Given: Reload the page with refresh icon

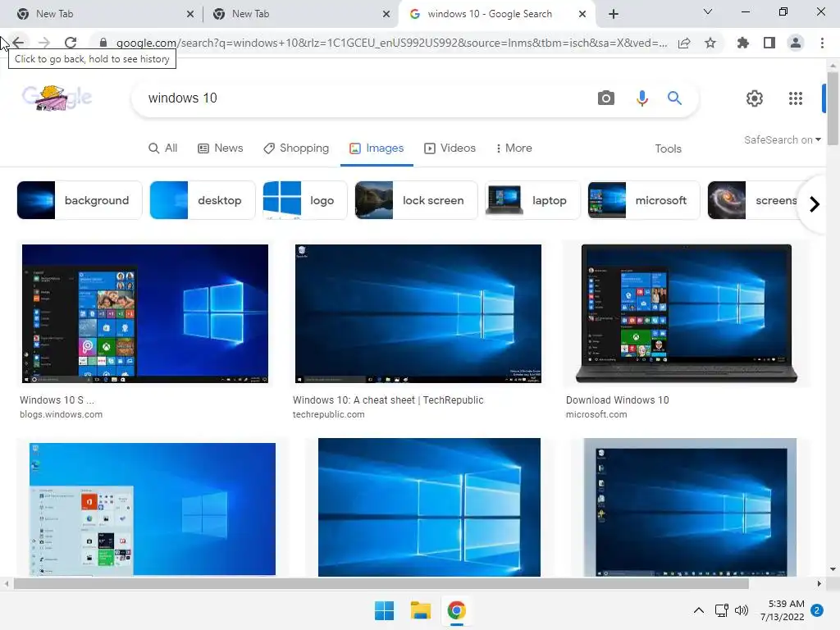Looking at the screenshot, I should (x=71, y=43).
